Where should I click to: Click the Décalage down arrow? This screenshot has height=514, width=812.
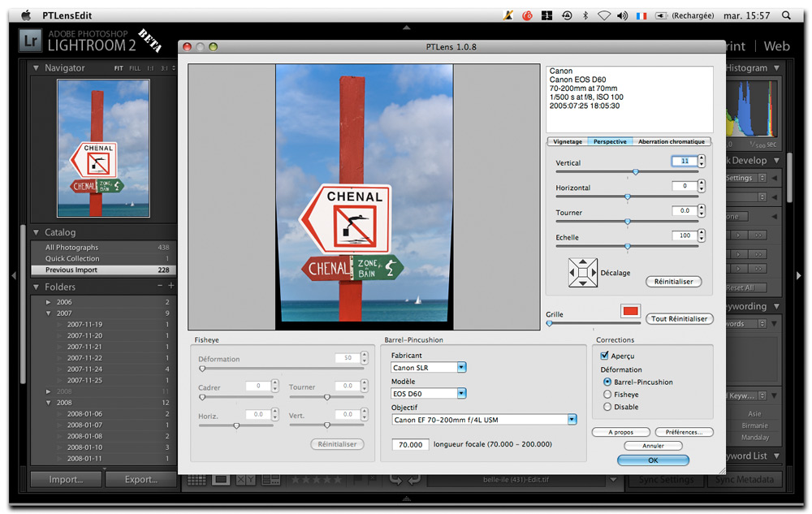pyautogui.click(x=582, y=283)
